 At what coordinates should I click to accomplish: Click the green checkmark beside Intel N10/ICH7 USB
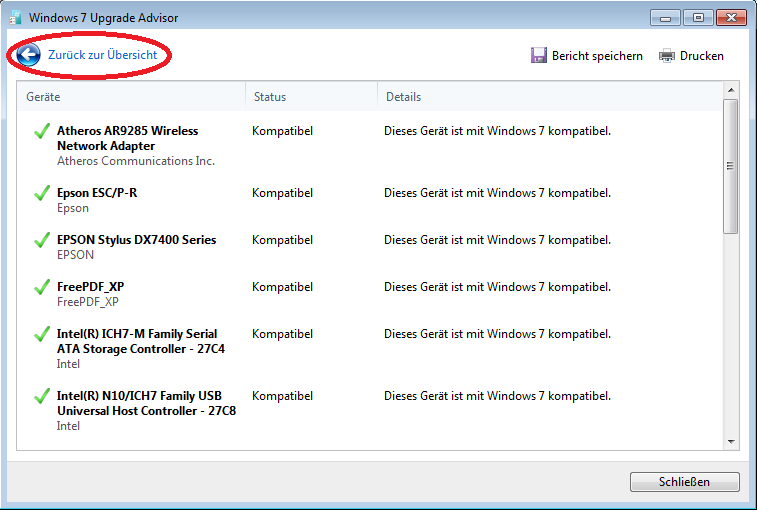click(42, 395)
